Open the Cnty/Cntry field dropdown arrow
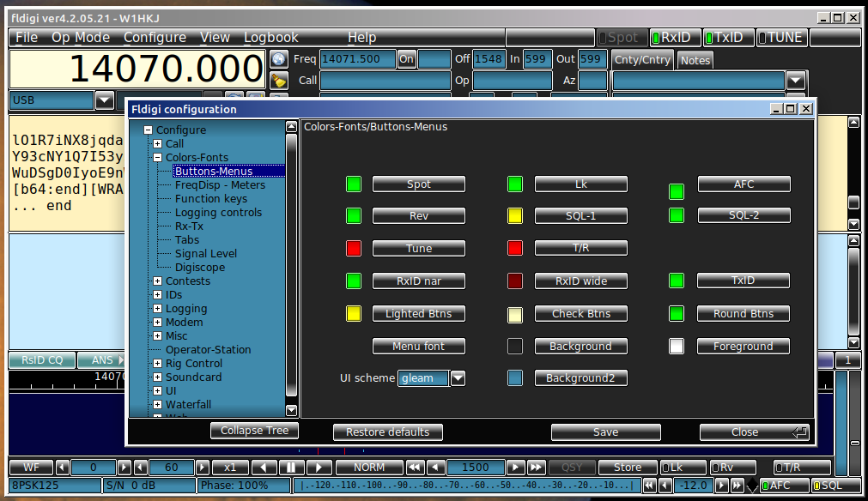Image resolution: width=868 pixels, height=501 pixels. 796,81
